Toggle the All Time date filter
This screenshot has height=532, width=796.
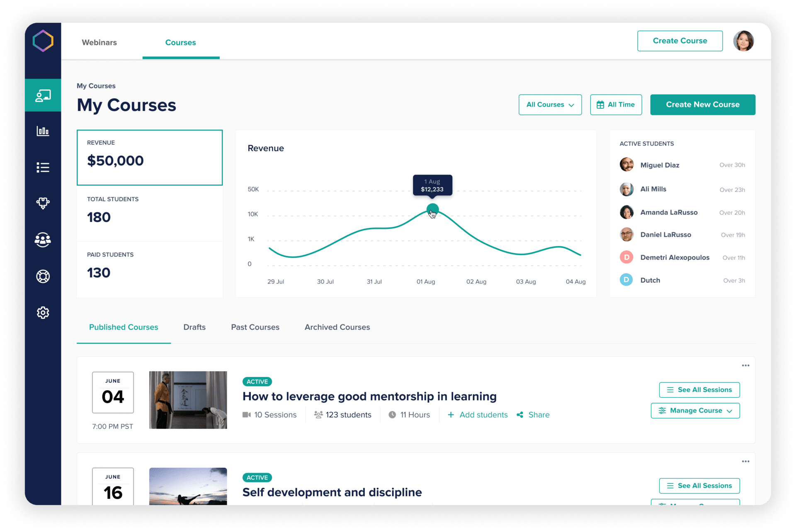(616, 104)
